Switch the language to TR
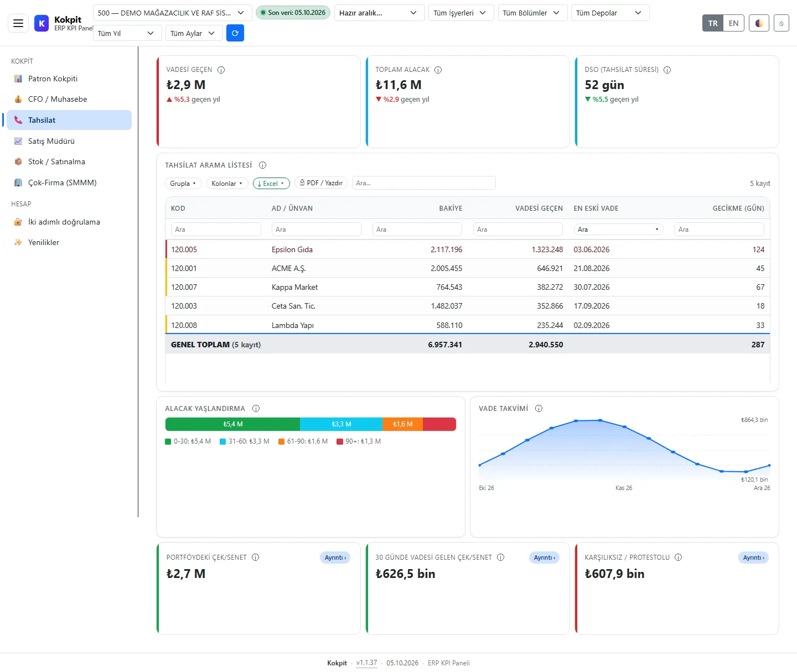This screenshot has height=672, width=797. [x=713, y=23]
